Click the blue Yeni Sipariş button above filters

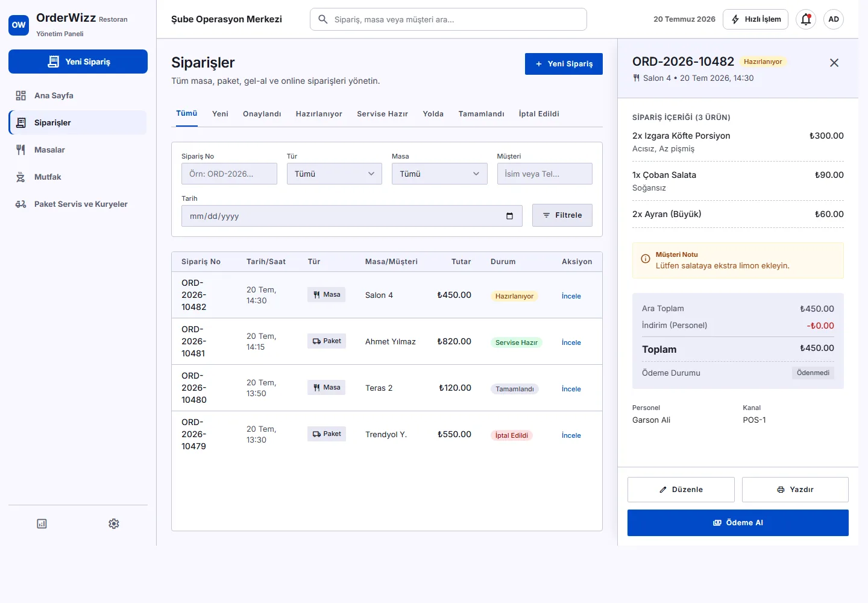pyautogui.click(x=564, y=64)
